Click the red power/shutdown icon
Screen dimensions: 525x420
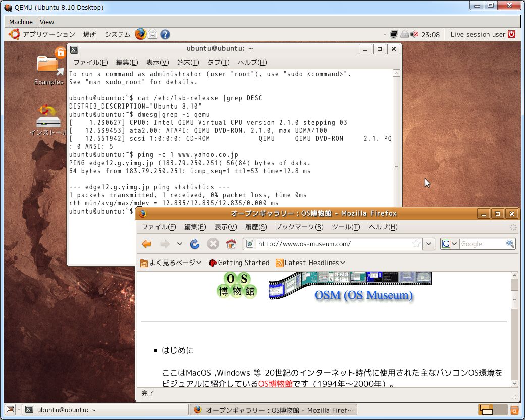coord(511,34)
